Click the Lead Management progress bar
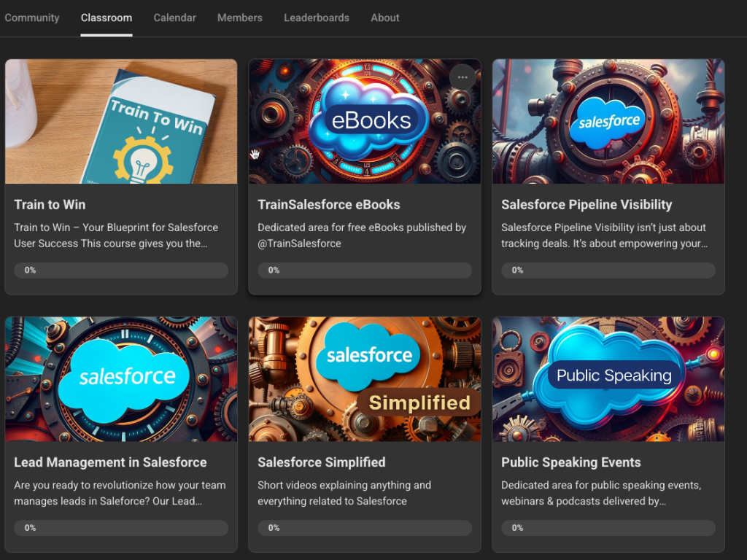Image resolution: width=747 pixels, height=560 pixels. pyautogui.click(x=121, y=528)
